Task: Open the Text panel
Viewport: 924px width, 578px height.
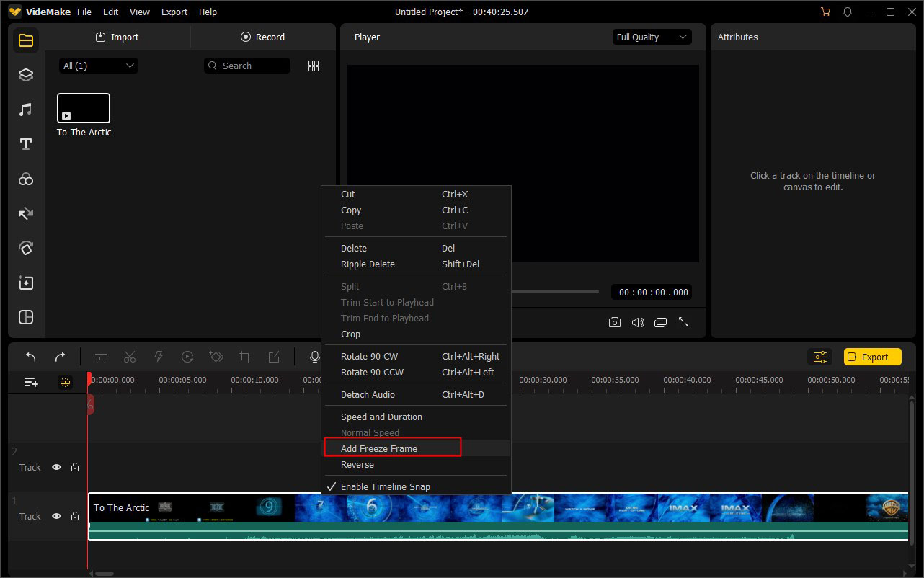Action: [25, 144]
